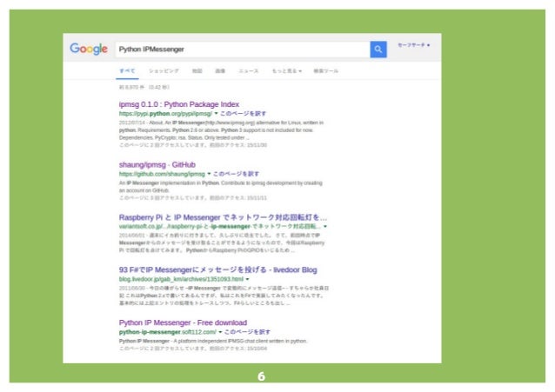The width and height of the screenshot is (555, 392).
Task: Click the result count text under the tabs
Action: (x=144, y=87)
